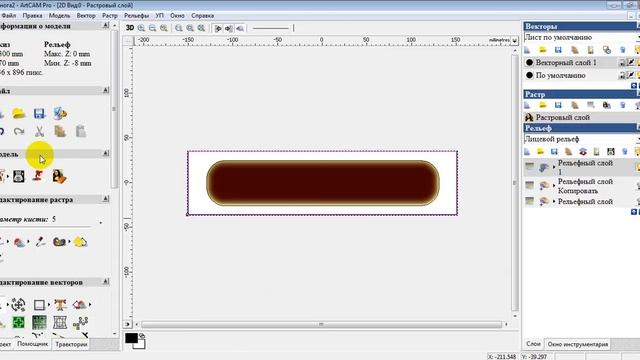
Task: Open the УП menu
Action: (x=160, y=16)
